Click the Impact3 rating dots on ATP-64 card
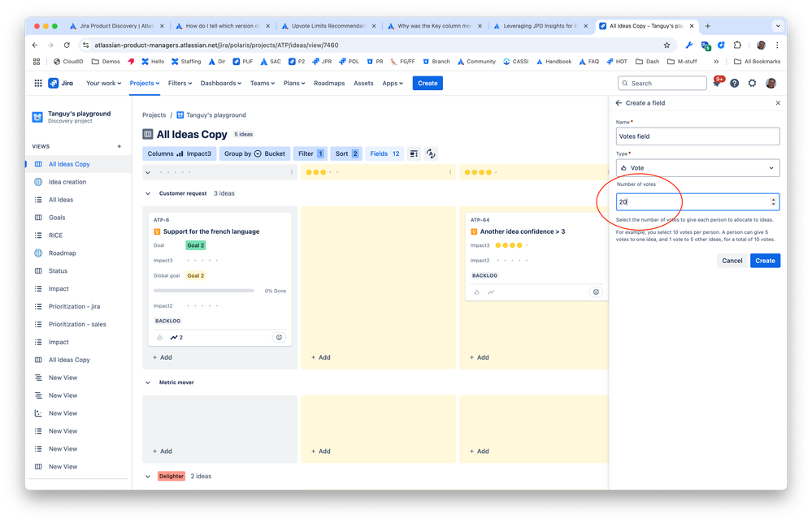The width and height of the screenshot is (812, 523). [511, 246]
